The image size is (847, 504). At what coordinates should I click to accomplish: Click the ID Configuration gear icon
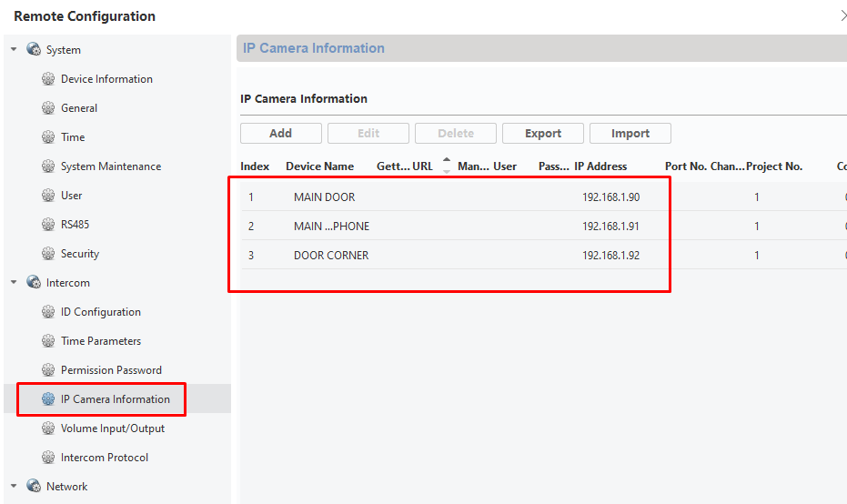coord(48,312)
